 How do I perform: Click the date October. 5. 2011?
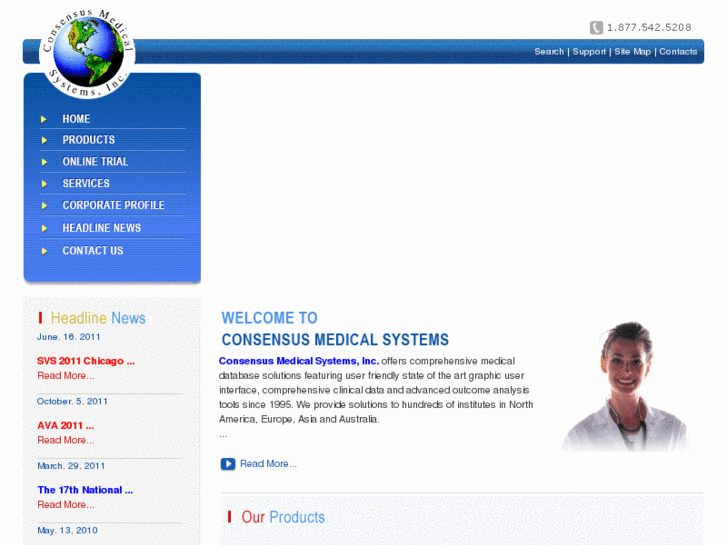tap(72, 401)
